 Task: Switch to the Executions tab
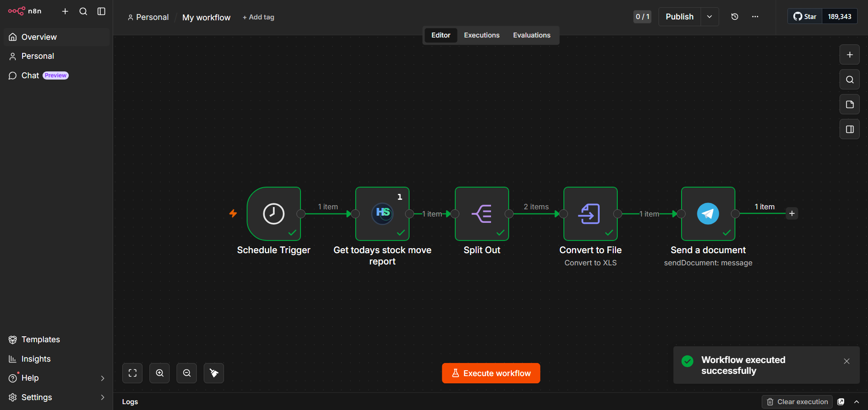tap(482, 35)
